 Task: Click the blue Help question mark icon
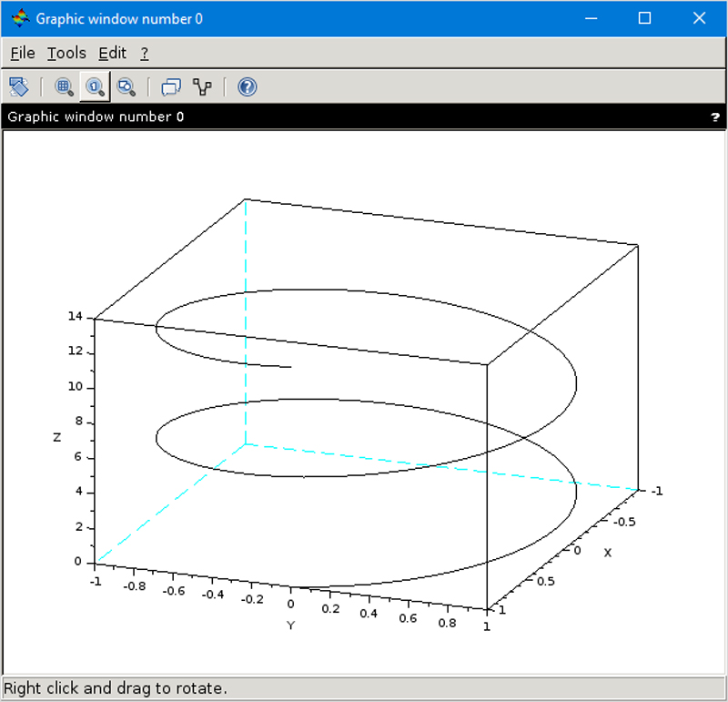(x=247, y=86)
